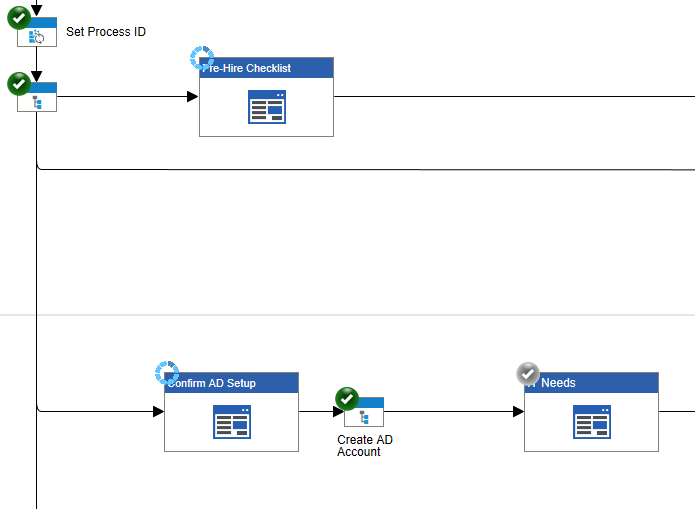This screenshot has height=509, width=695.
Task: Click the Set Process ID action node icon
Action: (x=38, y=36)
